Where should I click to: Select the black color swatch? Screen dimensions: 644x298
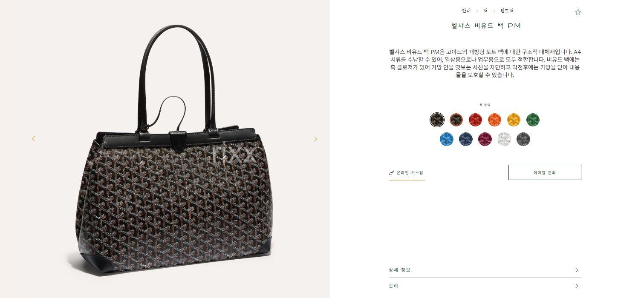click(437, 120)
